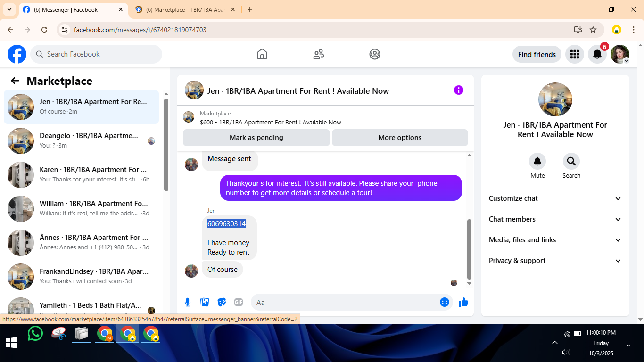Attach a file with the photo icon

(x=205, y=302)
